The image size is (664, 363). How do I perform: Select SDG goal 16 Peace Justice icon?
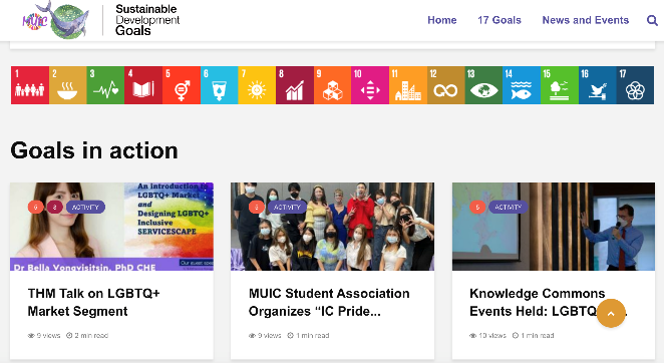[597, 85]
